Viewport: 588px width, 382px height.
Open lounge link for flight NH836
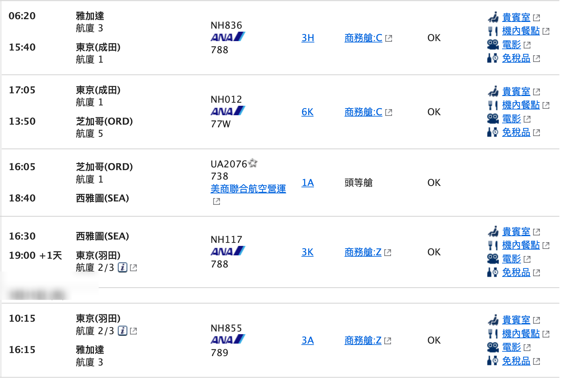pos(516,18)
